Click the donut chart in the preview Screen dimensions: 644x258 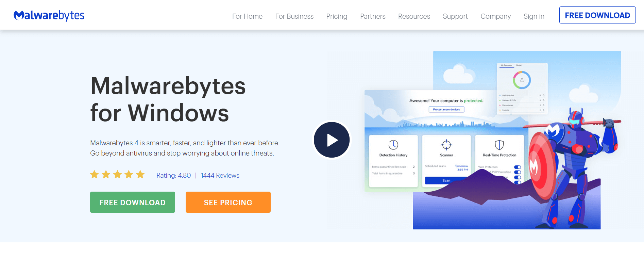pyautogui.click(x=522, y=80)
